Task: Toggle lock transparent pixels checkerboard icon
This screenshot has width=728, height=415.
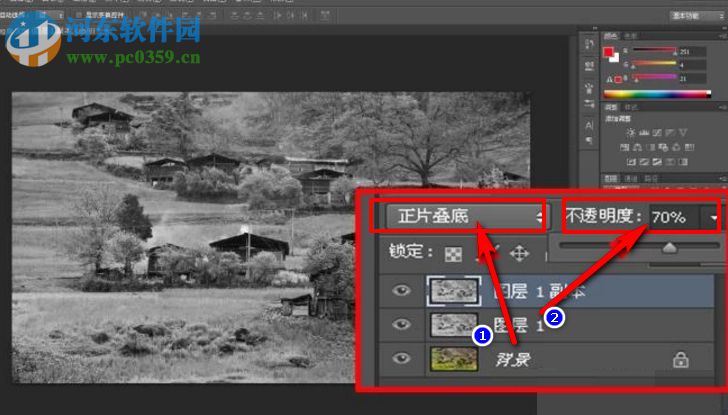Action: 453,254
